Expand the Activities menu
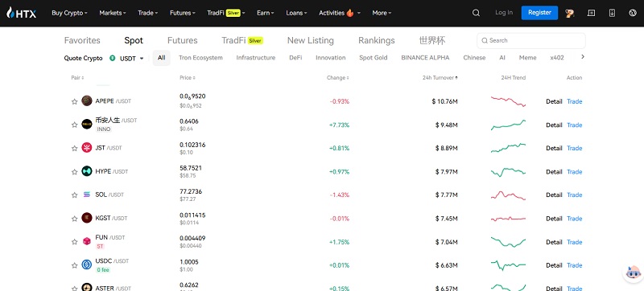644x291 pixels. pyautogui.click(x=340, y=13)
